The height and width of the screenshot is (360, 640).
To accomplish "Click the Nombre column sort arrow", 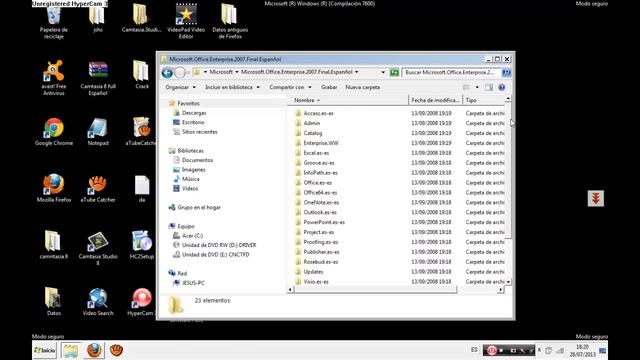I will click(x=318, y=100).
